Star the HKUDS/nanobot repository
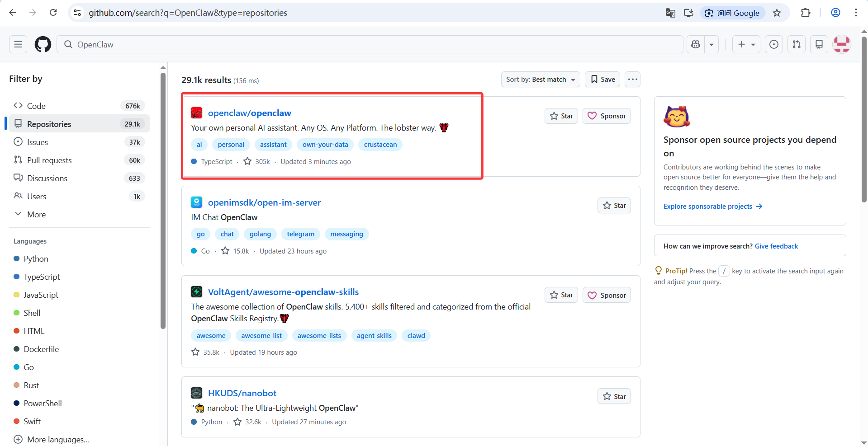The width and height of the screenshot is (868, 446). pos(614,396)
